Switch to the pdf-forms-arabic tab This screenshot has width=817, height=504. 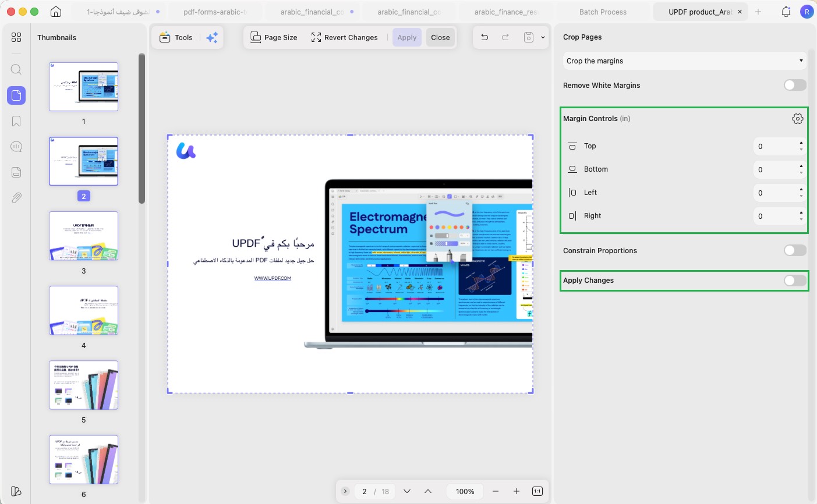point(214,12)
